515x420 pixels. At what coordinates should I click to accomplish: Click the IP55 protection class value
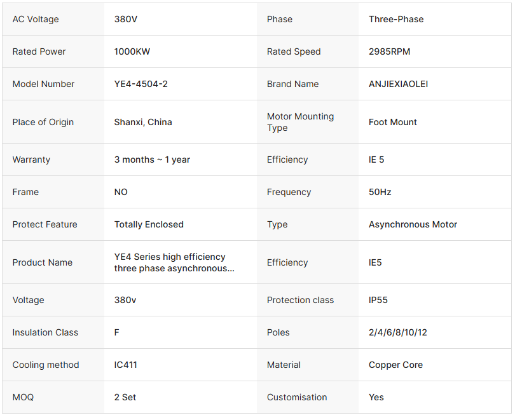(x=378, y=300)
